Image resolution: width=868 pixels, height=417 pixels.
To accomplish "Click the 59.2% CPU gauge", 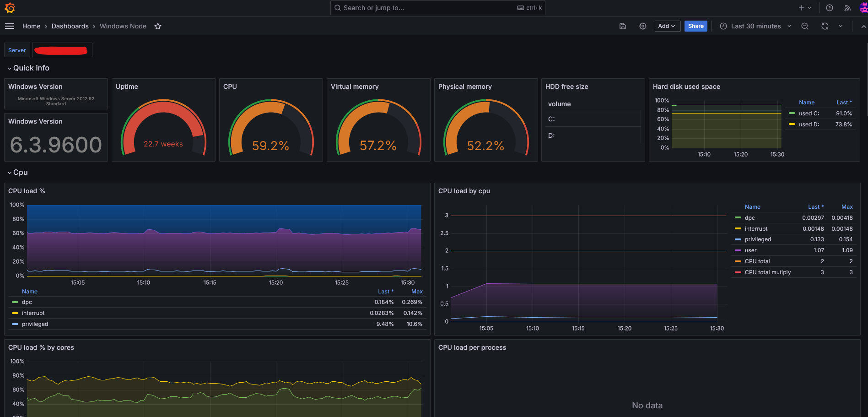I will [271, 128].
